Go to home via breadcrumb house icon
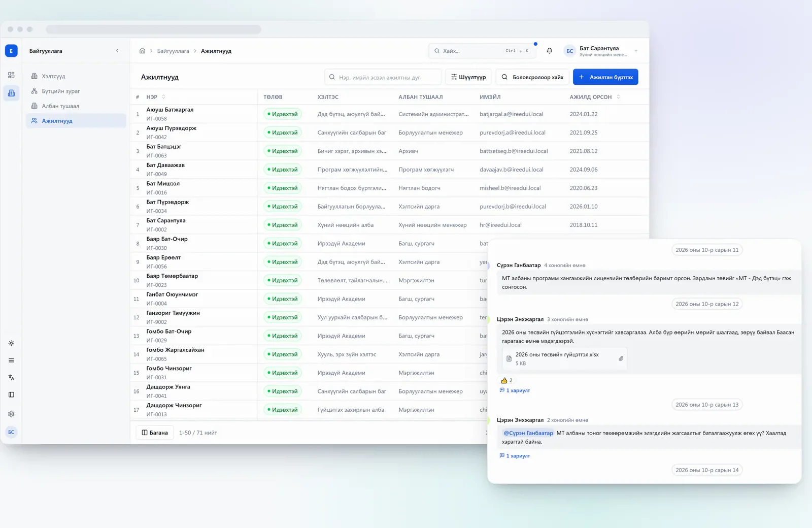The image size is (812, 528). pyautogui.click(x=142, y=51)
